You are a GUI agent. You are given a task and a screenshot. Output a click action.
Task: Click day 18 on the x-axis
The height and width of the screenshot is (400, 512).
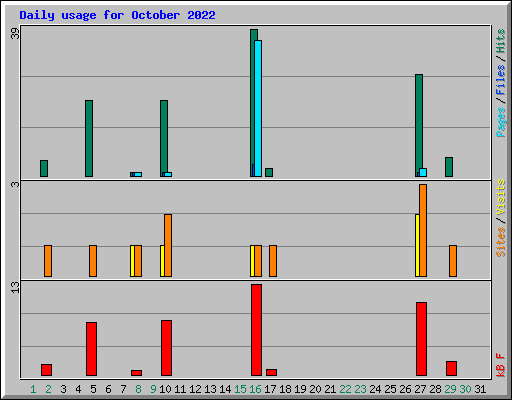pyautogui.click(x=285, y=389)
